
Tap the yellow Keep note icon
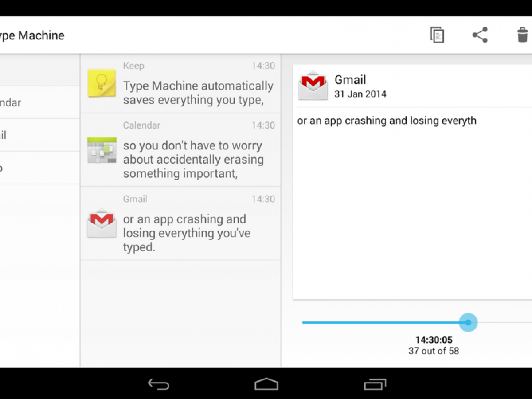[x=102, y=83]
